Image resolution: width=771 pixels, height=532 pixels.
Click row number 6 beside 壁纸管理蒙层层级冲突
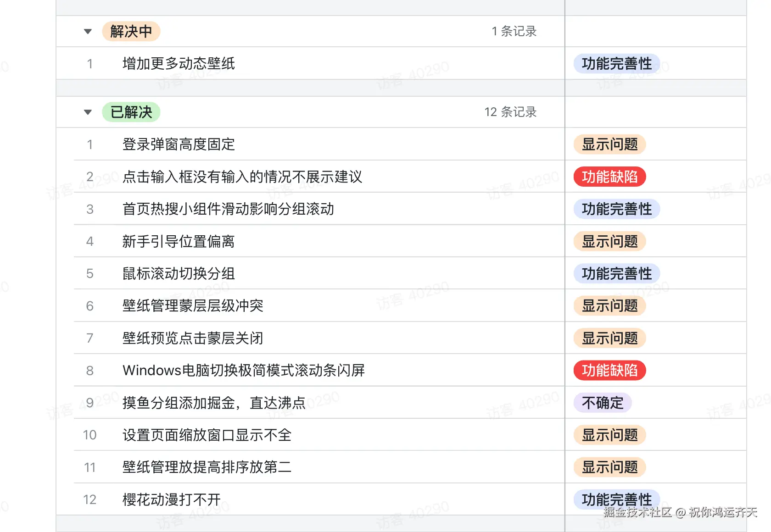89,306
